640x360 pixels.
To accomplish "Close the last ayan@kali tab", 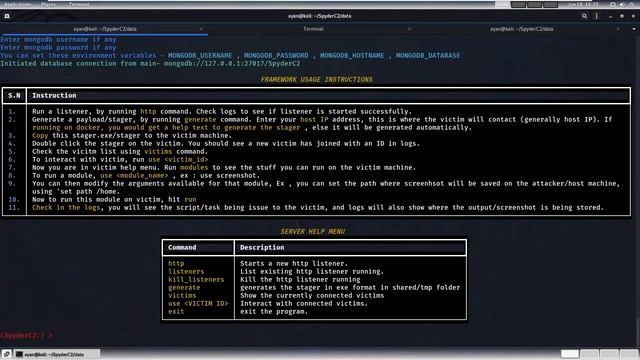I will 618,29.
